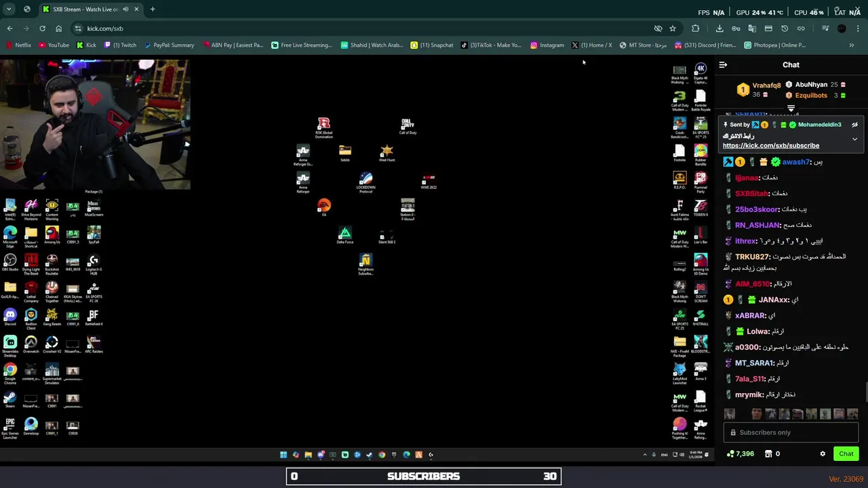This screenshot has height=488, width=868.
Task: Go to browser home page button
Action: point(58,28)
